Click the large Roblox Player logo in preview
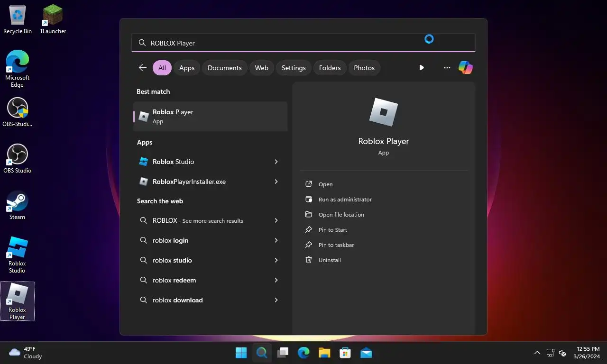 384,112
